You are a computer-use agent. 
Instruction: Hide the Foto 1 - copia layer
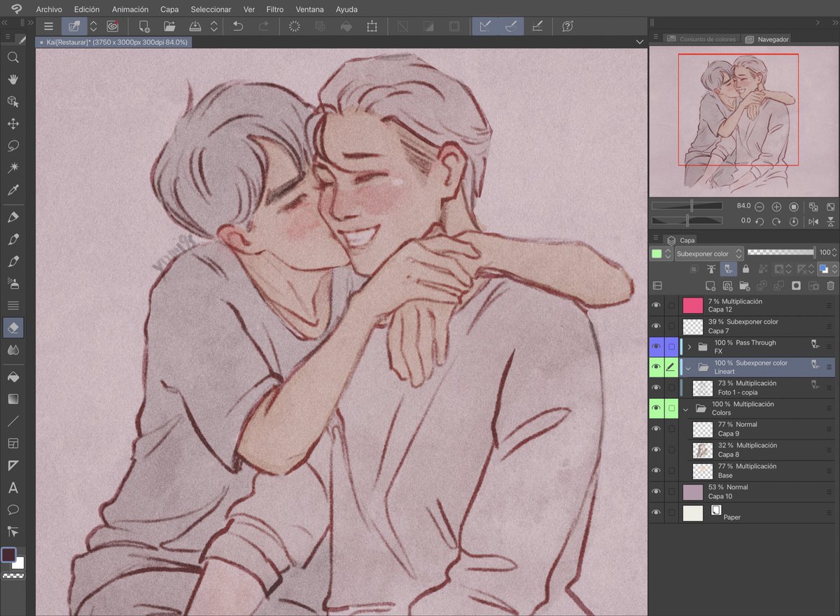[x=656, y=388]
